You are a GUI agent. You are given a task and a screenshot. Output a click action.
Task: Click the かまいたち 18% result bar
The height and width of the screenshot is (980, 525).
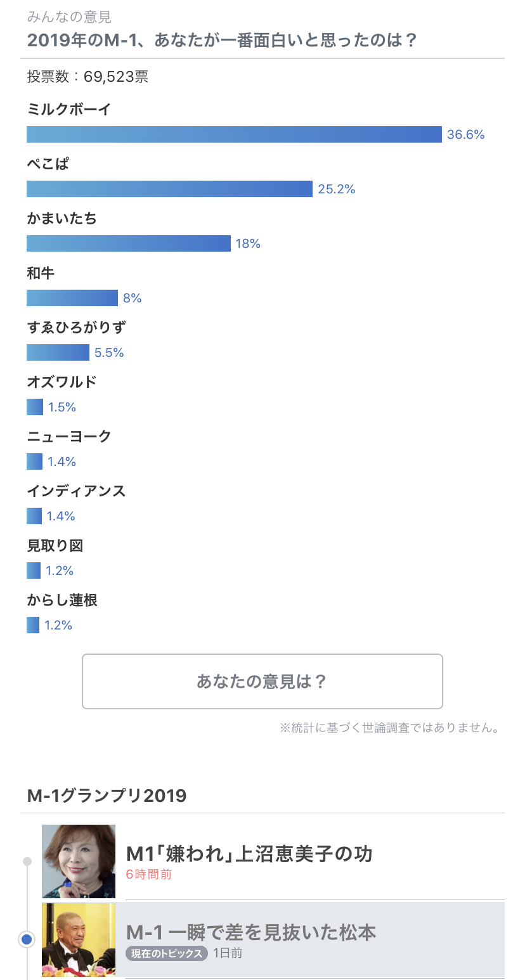[129, 243]
